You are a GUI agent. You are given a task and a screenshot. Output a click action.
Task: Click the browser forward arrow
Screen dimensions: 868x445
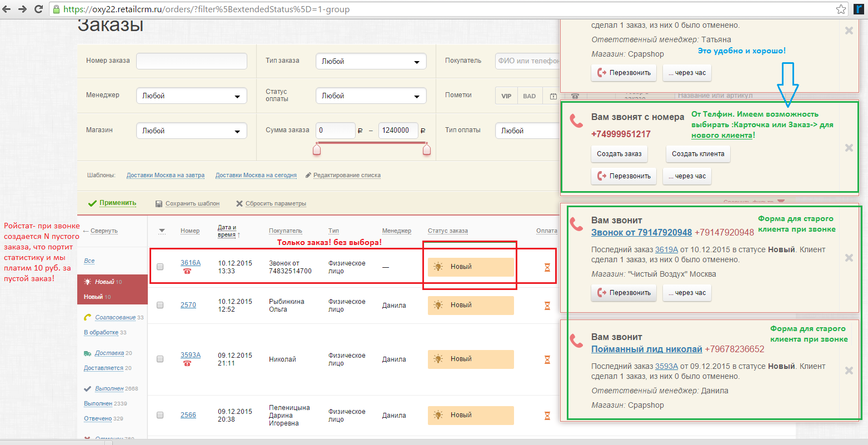point(23,9)
